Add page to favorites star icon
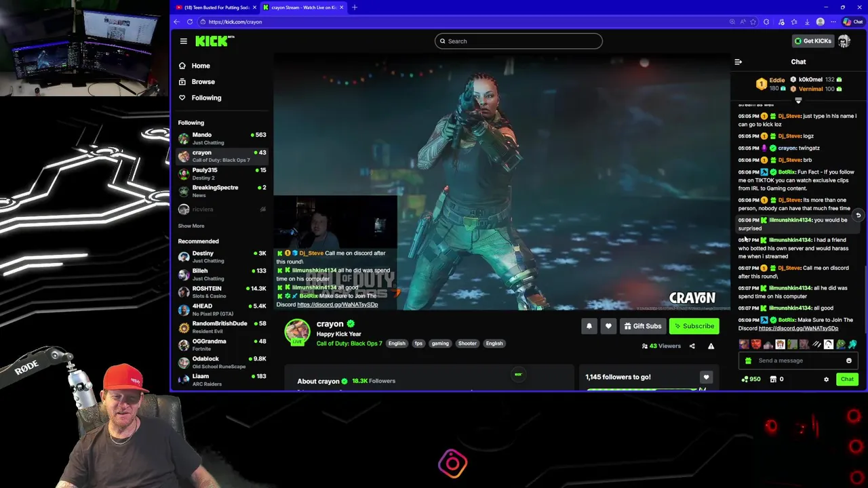Viewport: 868px width, 488px height. pos(753,22)
